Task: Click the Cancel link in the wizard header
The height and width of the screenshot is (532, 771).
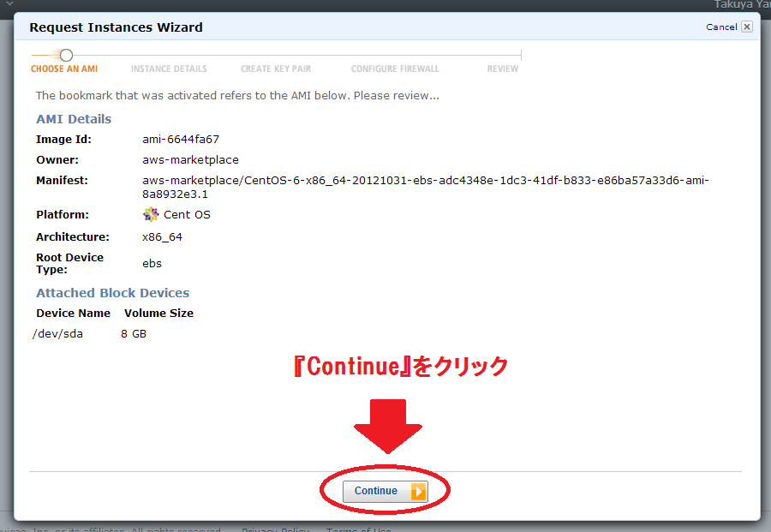Action: [x=721, y=27]
